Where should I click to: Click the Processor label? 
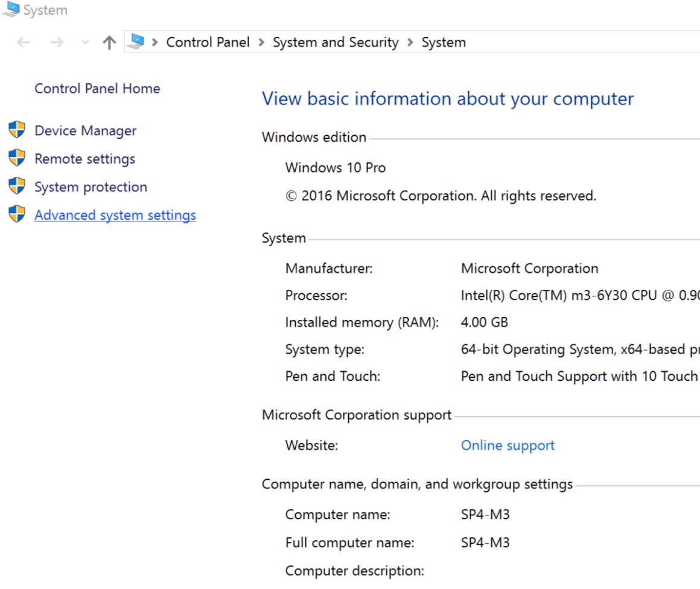[x=316, y=296]
